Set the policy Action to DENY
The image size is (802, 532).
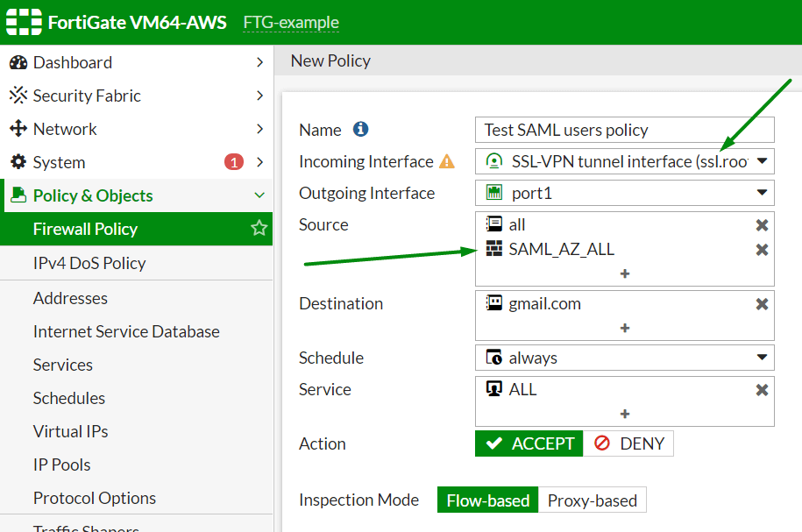point(628,443)
